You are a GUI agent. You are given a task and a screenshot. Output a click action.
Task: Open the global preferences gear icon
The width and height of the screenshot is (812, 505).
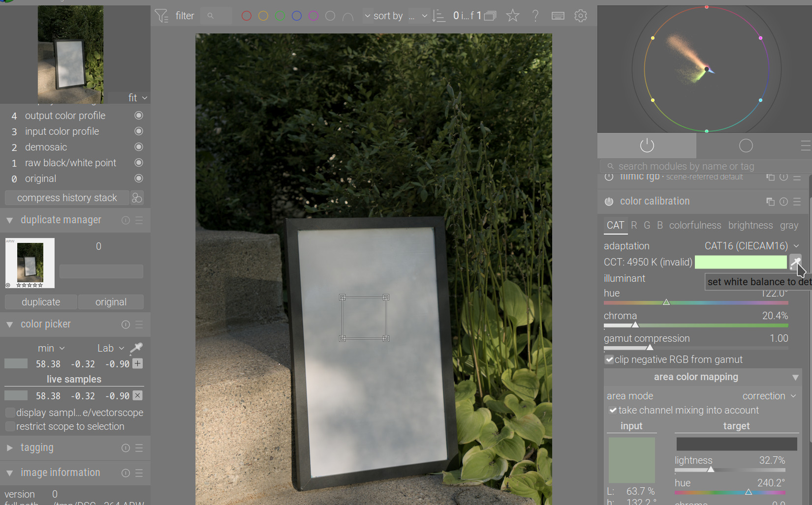tap(581, 16)
